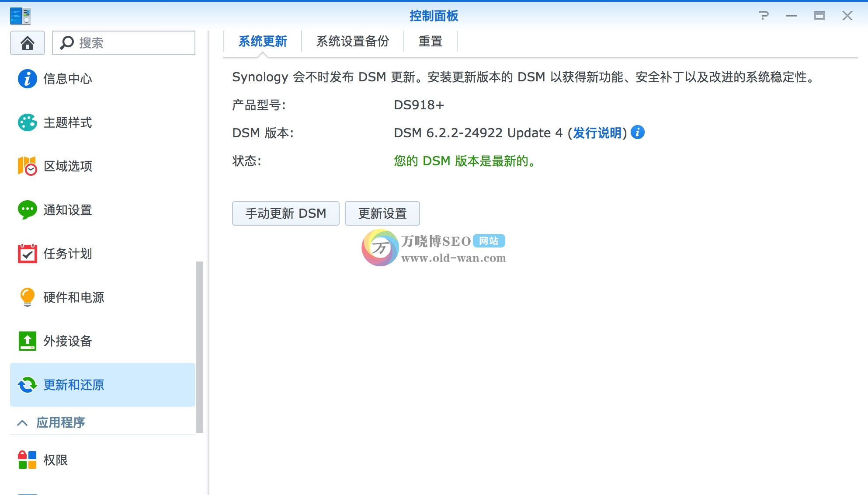Open 权限 colored squares icon
The image size is (868, 495).
point(27,460)
